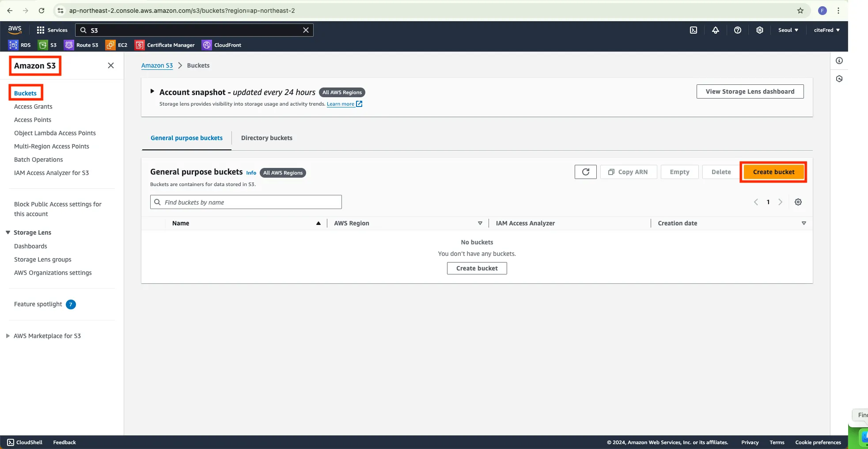This screenshot has width=868, height=449.
Task: Click the top S3 search box
Action: 194,30
